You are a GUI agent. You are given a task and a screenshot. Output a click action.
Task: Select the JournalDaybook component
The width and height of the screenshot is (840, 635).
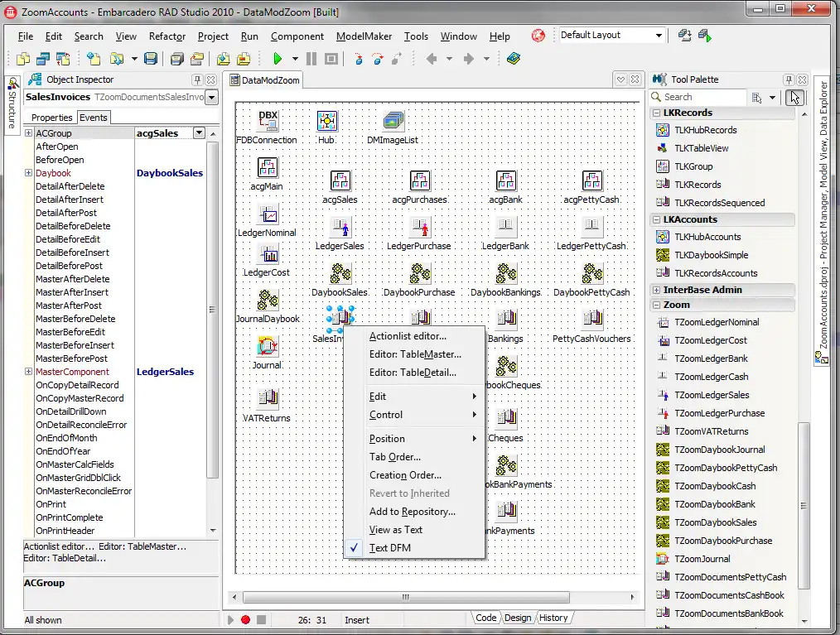click(268, 301)
